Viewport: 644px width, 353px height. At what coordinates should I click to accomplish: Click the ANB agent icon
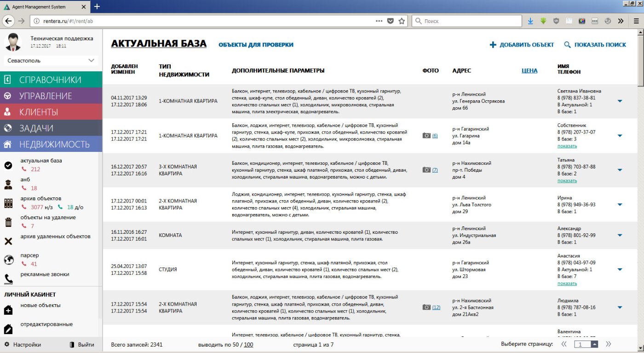point(8,185)
